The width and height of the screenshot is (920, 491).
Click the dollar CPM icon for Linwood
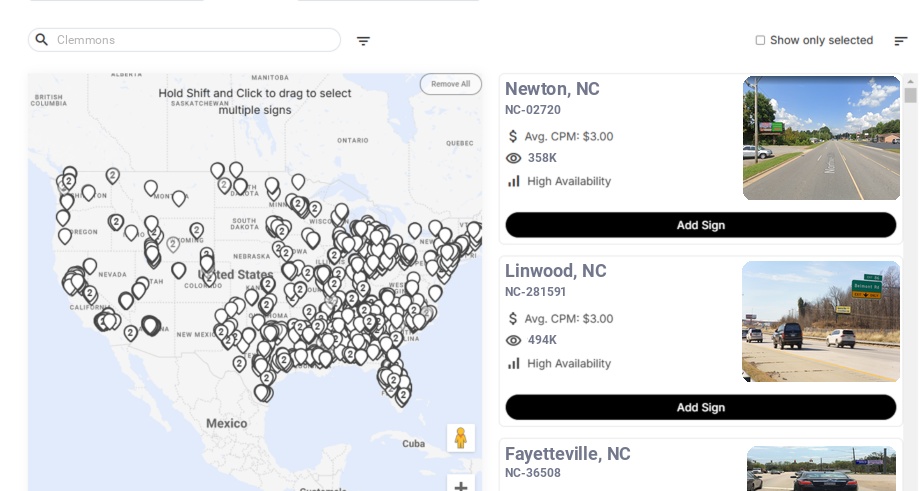pyautogui.click(x=513, y=319)
